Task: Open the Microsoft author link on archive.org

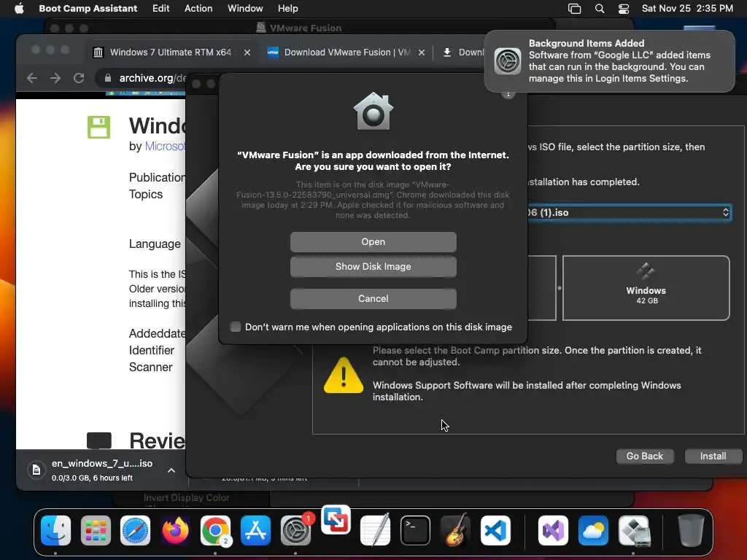Action: point(165,146)
